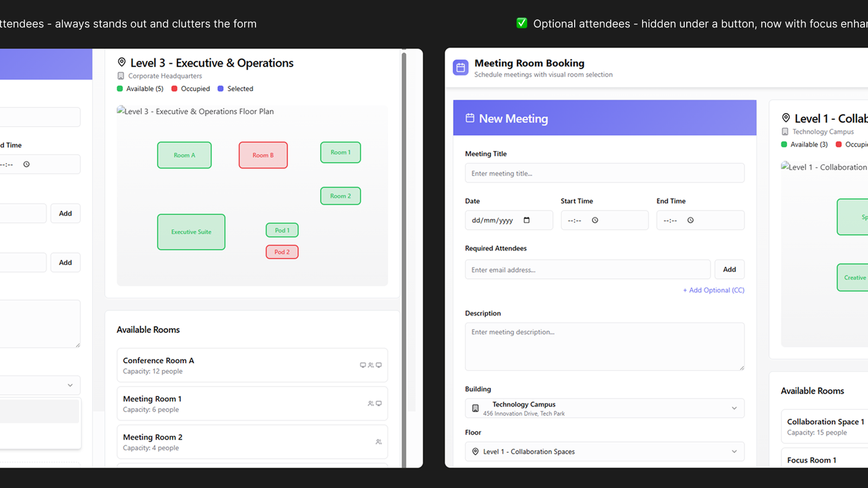The width and height of the screenshot is (868, 488).
Task: Click the amenity icons on Meeting Room 1 row
Action: pyautogui.click(x=374, y=403)
